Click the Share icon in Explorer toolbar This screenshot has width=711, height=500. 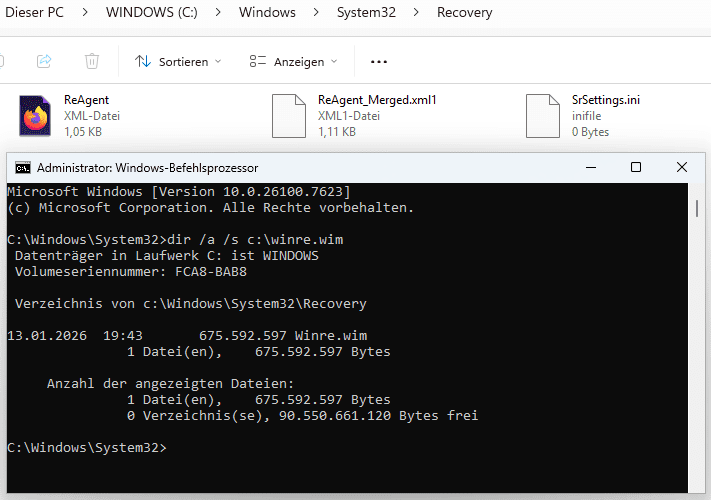[x=44, y=61]
